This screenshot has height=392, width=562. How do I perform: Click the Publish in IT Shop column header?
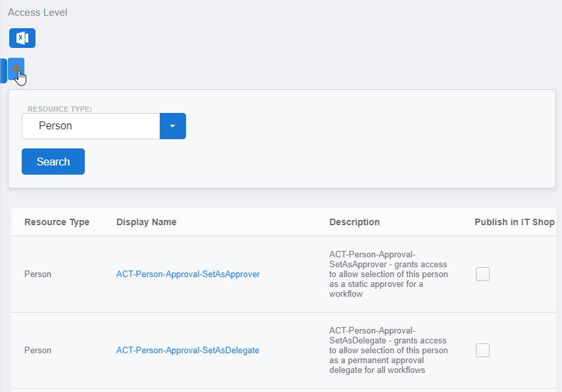(515, 222)
